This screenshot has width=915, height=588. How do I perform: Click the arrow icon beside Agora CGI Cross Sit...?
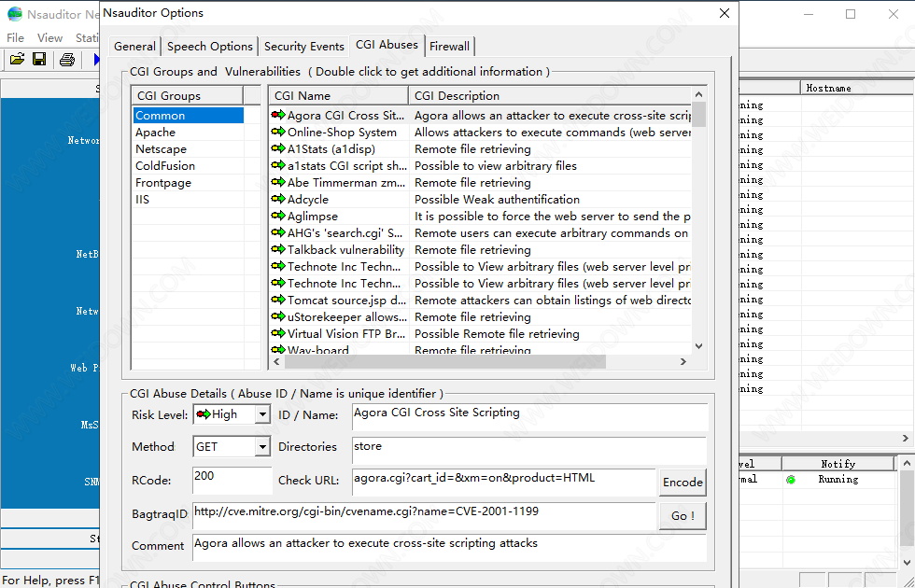click(278, 115)
